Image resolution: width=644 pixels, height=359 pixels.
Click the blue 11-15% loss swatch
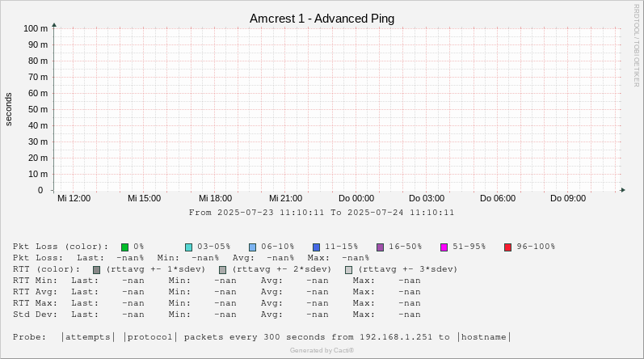pos(316,247)
